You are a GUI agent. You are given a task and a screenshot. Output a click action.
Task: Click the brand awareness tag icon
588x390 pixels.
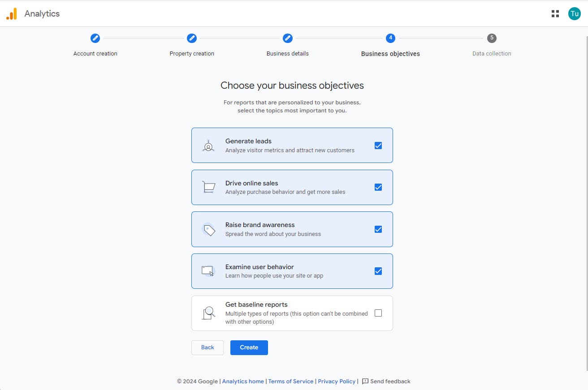tap(208, 230)
